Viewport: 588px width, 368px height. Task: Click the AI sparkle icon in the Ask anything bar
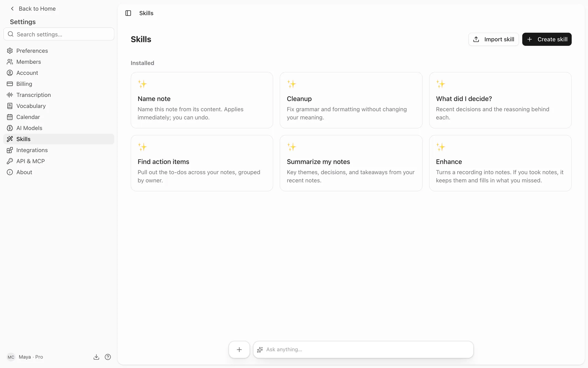point(260,350)
